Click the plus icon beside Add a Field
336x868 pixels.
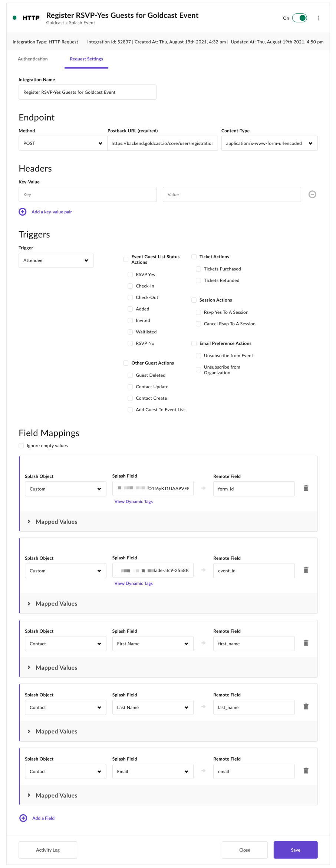coord(23,818)
